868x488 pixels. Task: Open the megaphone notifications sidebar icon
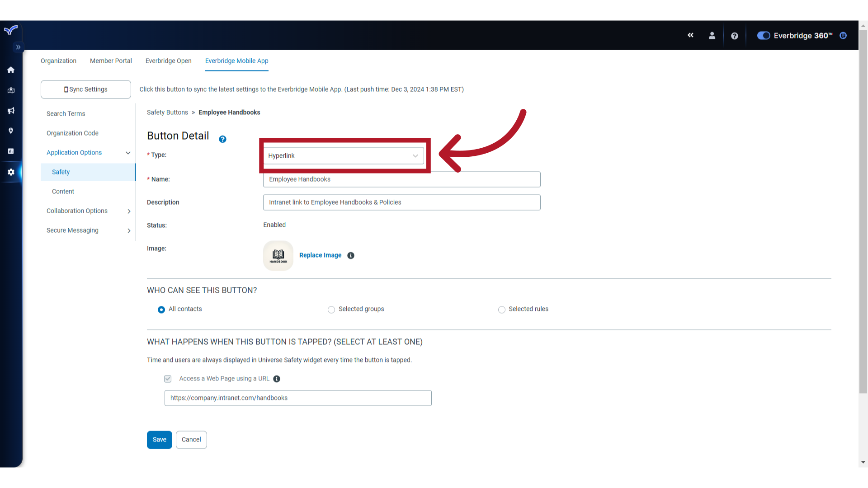[x=11, y=111]
